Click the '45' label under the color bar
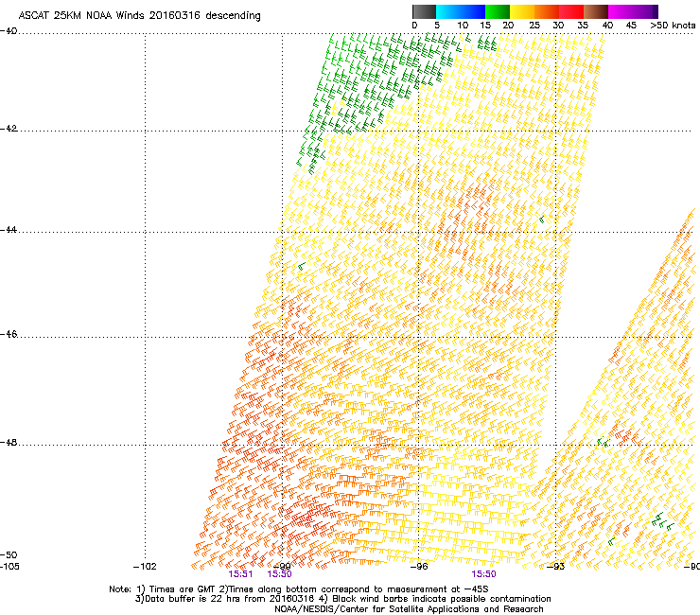The width and height of the screenshot is (700, 615). (631, 26)
